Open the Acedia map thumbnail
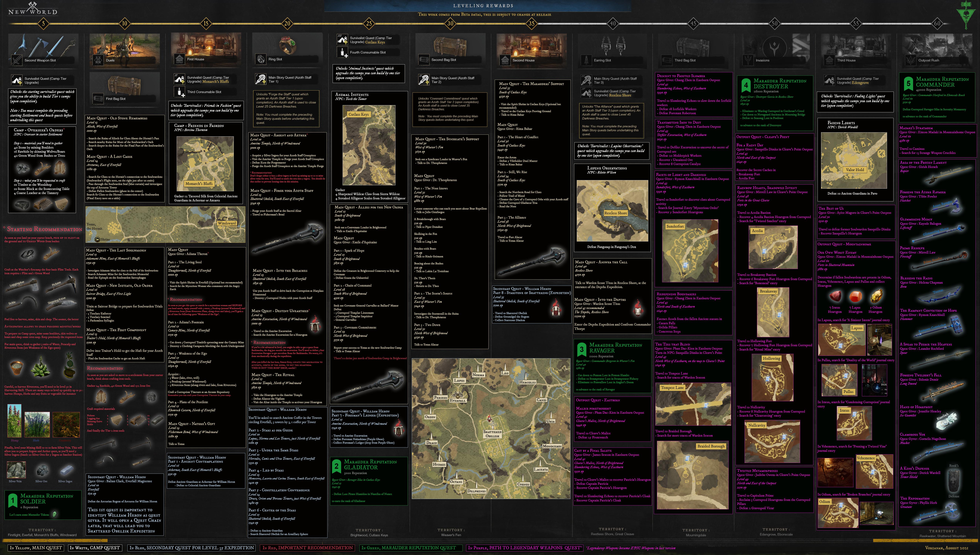 773,247
